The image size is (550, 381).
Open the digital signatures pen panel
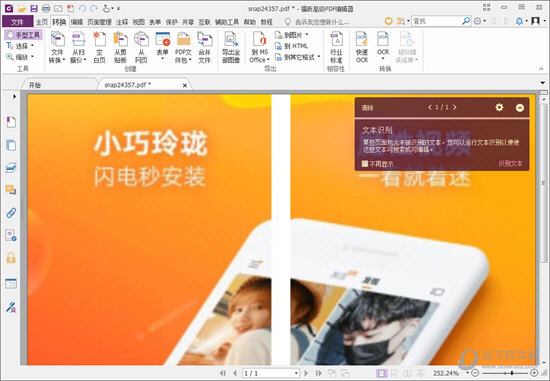point(11,307)
